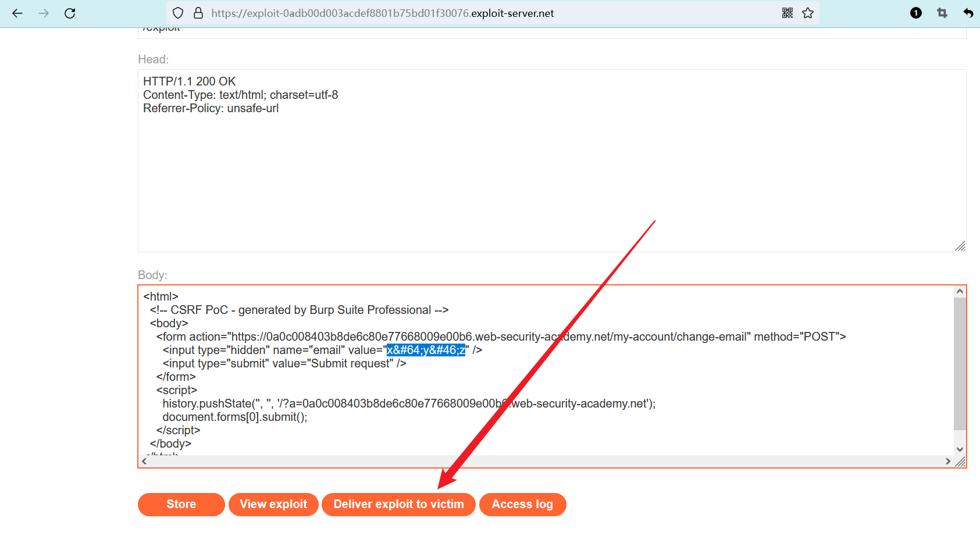This screenshot has height=536, width=980.
Task: Click the 'Referrer-Policy: unsafe-url' line
Action: [211, 108]
